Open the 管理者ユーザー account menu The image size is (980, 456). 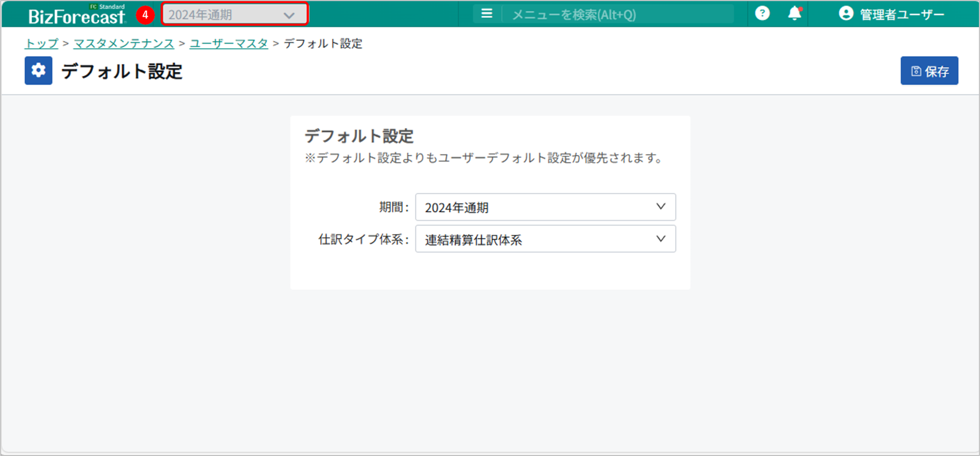click(x=901, y=15)
